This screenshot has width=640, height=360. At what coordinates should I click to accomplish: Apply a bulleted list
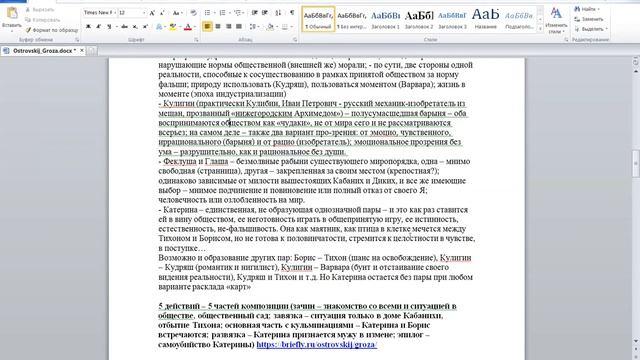(207, 13)
